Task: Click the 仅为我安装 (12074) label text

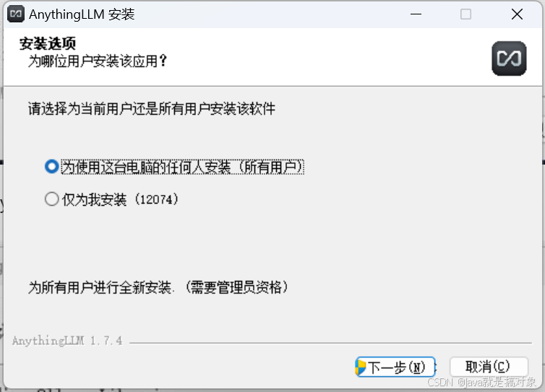Action: pyautogui.click(x=120, y=200)
